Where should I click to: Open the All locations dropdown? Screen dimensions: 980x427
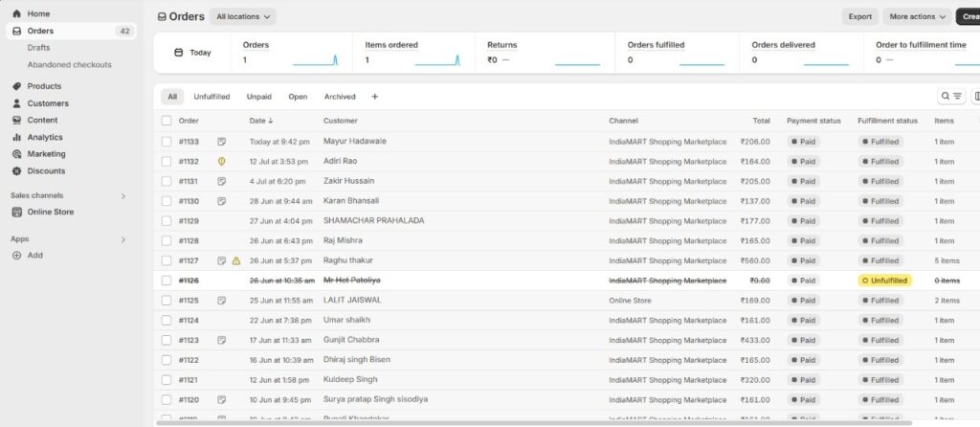pyautogui.click(x=243, y=16)
